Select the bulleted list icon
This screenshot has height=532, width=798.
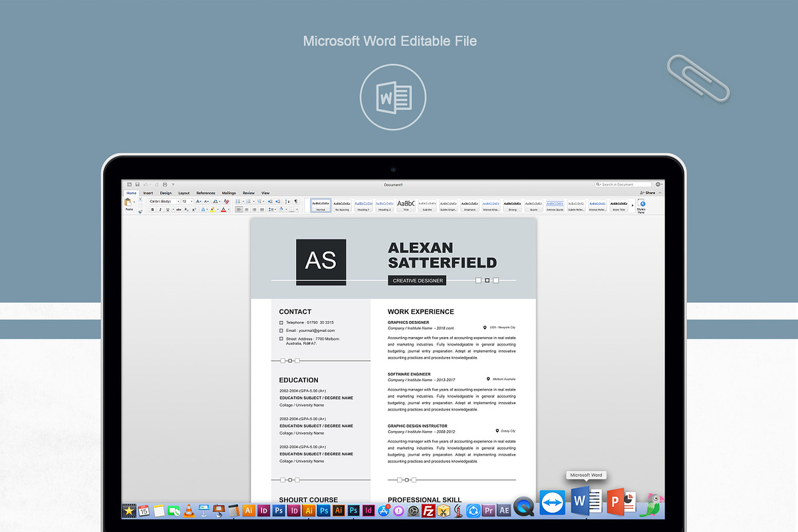pos(238,201)
